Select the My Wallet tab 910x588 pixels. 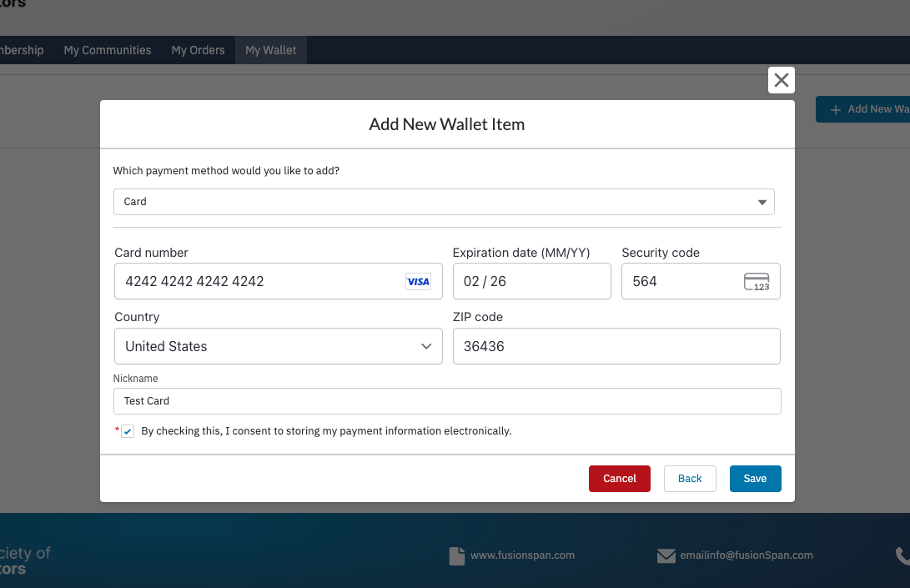(270, 51)
